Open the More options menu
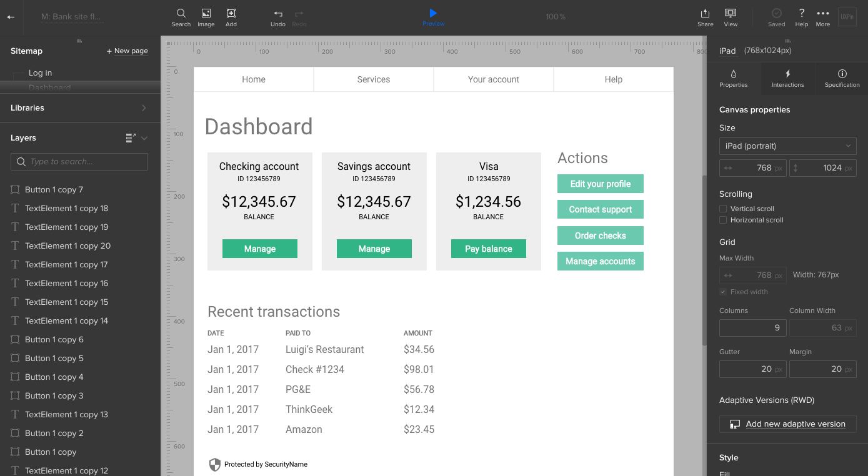 pyautogui.click(x=823, y=14)
